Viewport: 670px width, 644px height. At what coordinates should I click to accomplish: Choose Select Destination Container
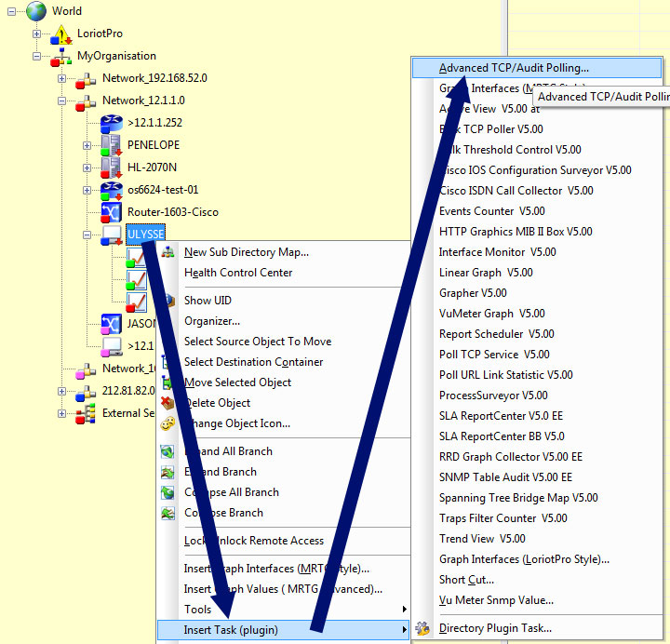tap(253, 362)
